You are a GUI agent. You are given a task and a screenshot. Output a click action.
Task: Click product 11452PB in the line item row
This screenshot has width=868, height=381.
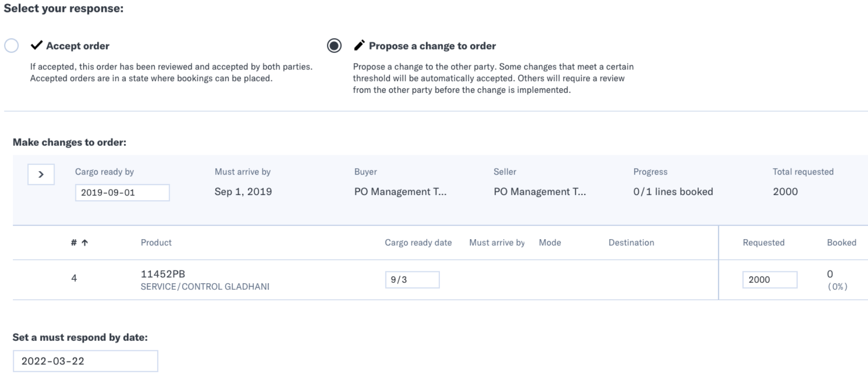point(163,274)
